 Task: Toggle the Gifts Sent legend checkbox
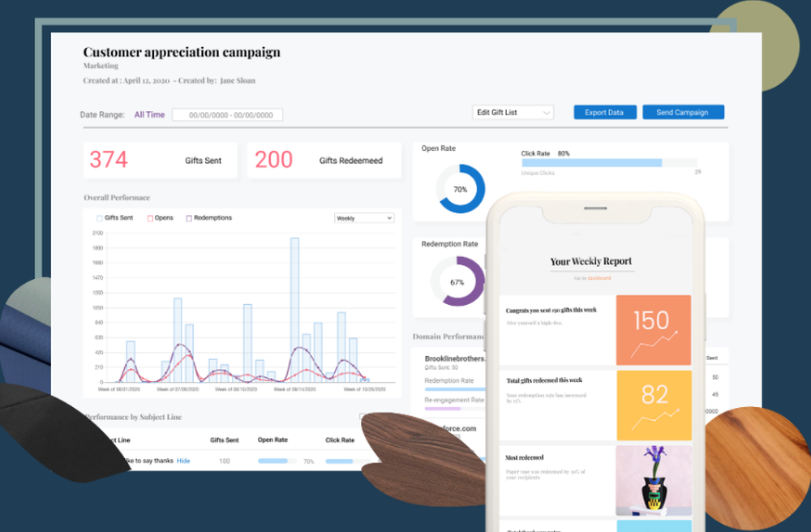click(x=99, y=218)
